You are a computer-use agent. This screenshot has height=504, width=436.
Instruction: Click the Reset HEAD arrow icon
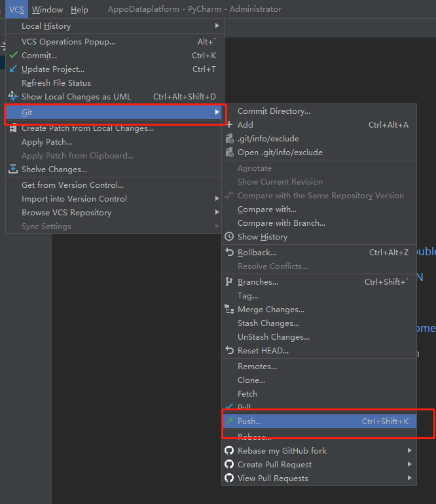[x=229, y=350]
